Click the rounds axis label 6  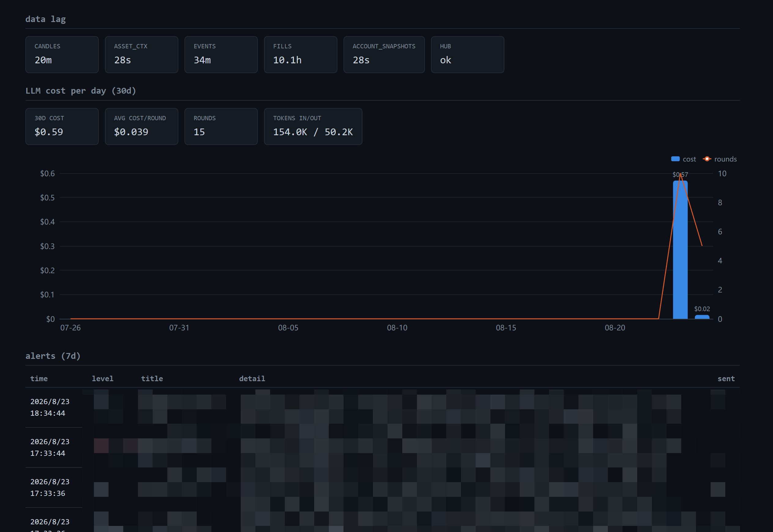click(720, 232)
